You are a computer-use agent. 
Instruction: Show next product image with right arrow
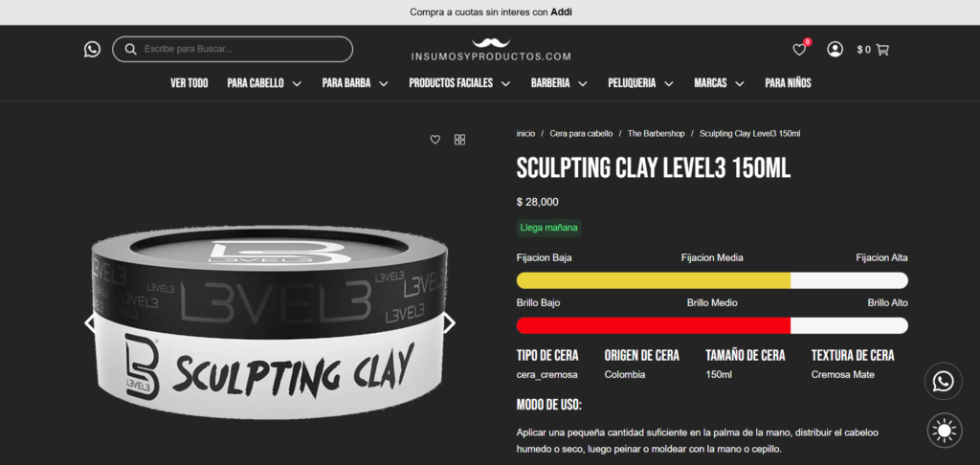pyautogui.click(x=449, y=323)
